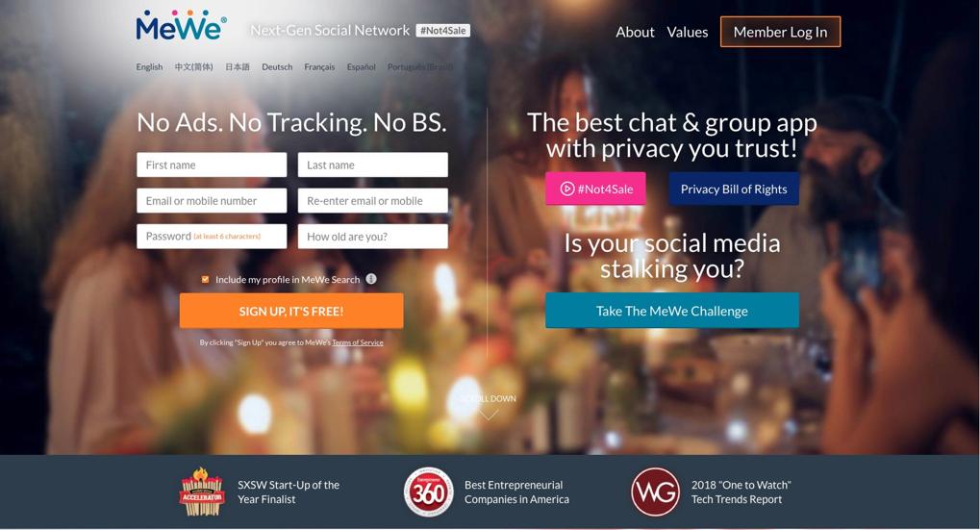This screenshot has height=530, width=980.
Task: Click the First name input field
Action: 212,165
